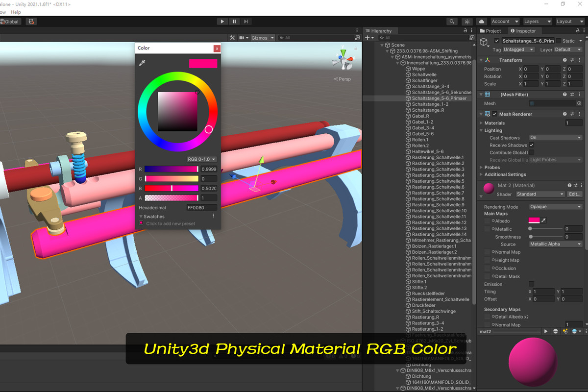Lock the Hierarchy panel
The height and width of the screenshot is (392, 588).
pyautogui.click(x=465, y=31)
